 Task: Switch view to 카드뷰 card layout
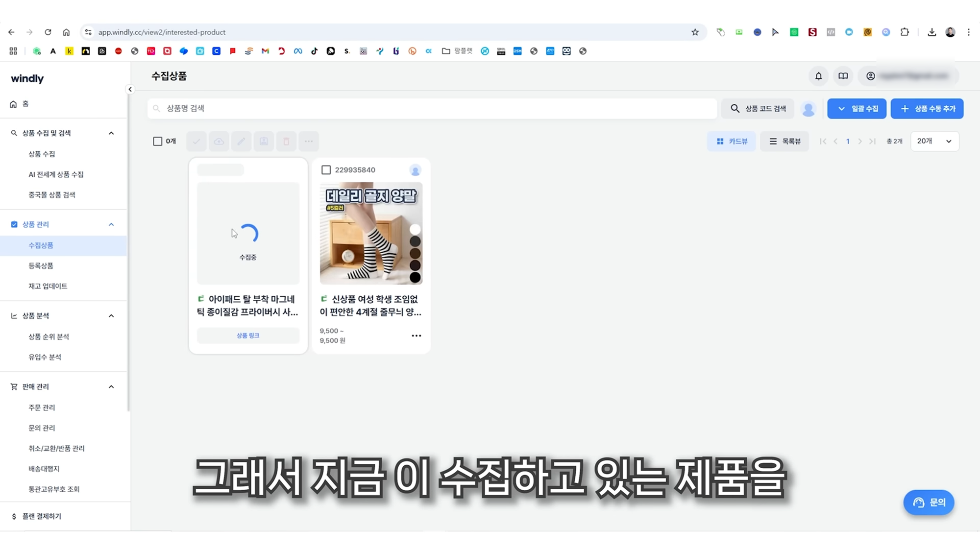[731, 141]
